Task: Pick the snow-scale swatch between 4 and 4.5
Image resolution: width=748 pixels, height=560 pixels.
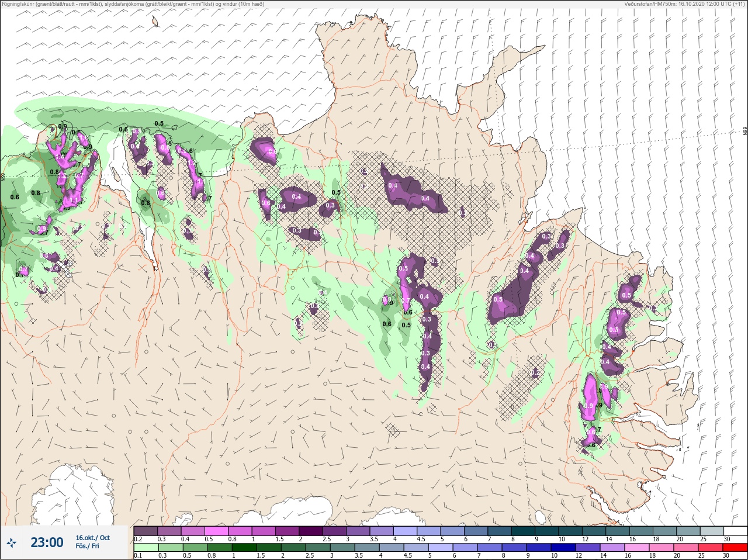Action: pyautogui.click(x=406, y=531)
